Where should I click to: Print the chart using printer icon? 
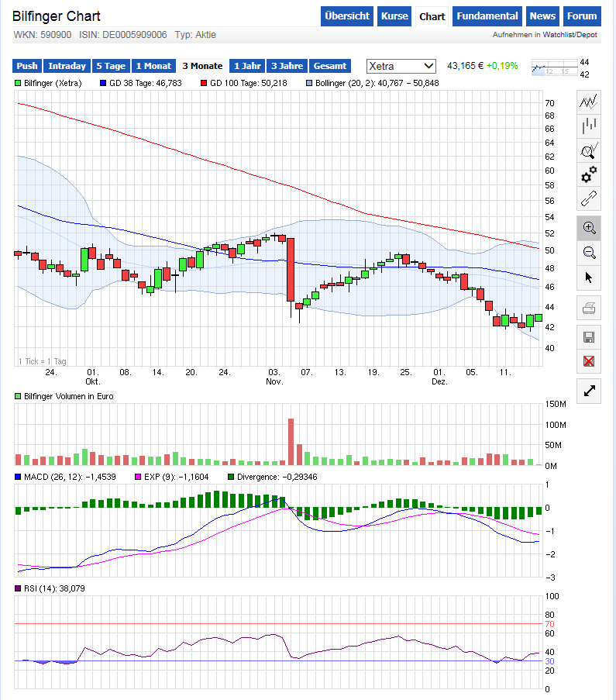(588, 308)
